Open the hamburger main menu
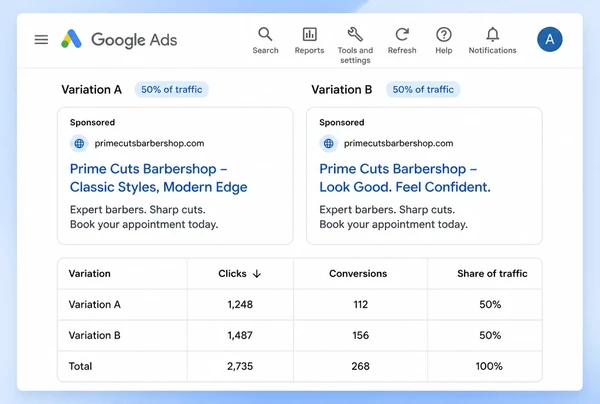The image size is (600, 404). click(x=41, y=39)
